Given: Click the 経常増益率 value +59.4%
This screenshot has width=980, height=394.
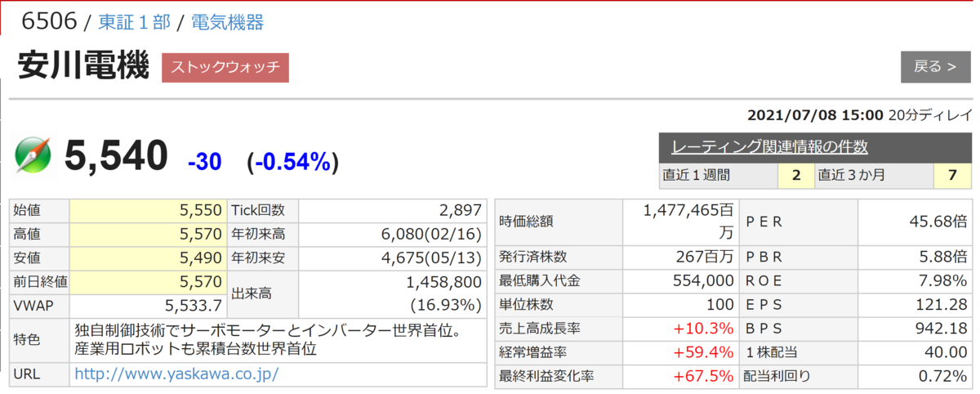Looking at the screenshot, I should coord(703,352).
